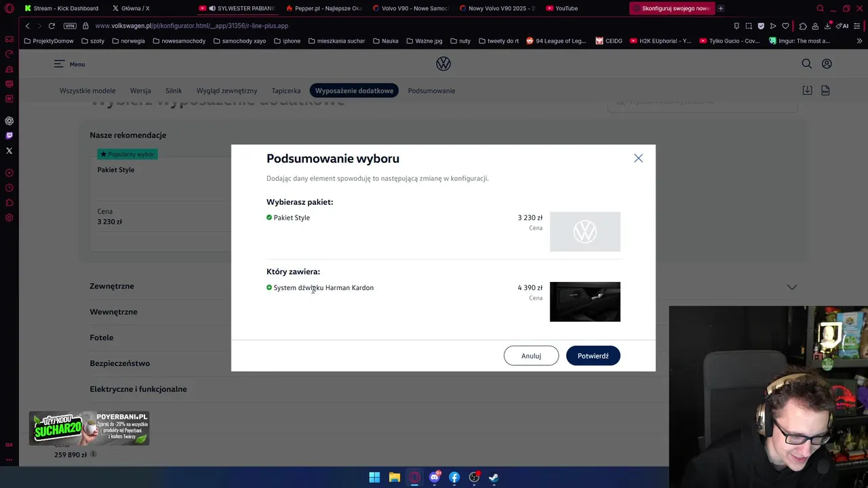This screenshot has height=488, width=868.
Task: Confirm selection with Potwierdź button
Action: coord(593,356)
